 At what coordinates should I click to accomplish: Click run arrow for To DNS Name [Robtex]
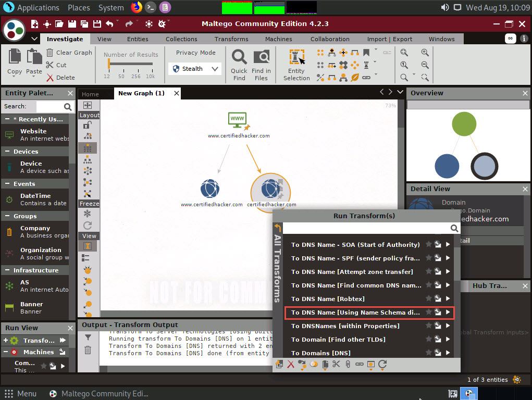(x=448, y=298)
